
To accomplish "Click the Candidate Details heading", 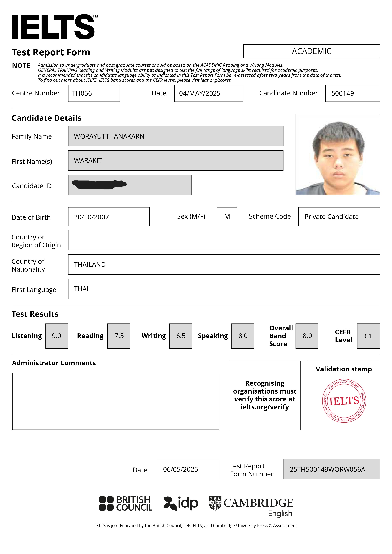I will pyautogui.click(x=47, y=118).
